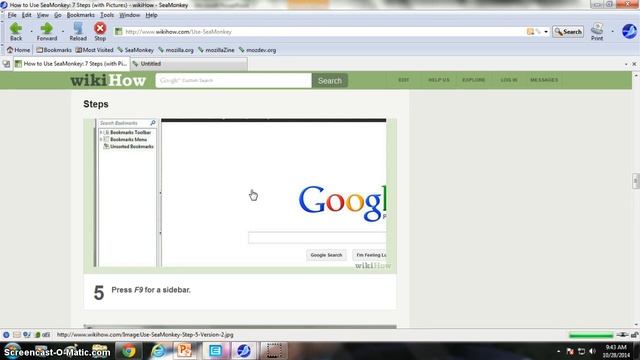Open Google Chrome from the taskbar

tap(129, 351)
